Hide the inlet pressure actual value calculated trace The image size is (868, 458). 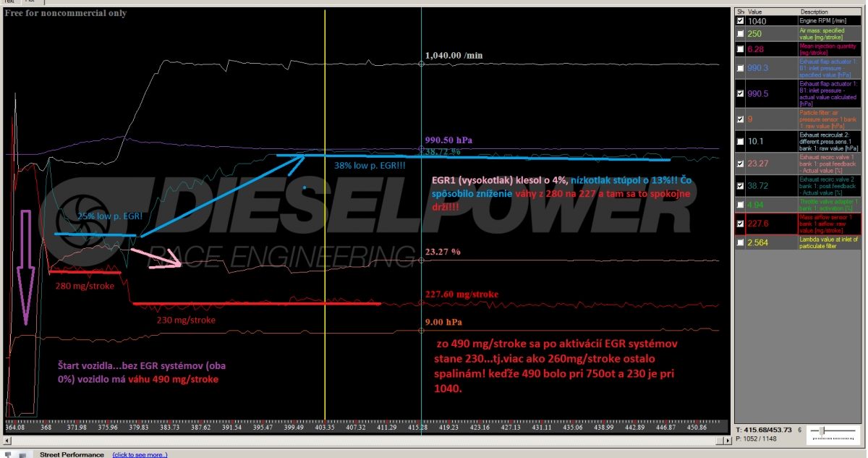coord(739,93)
